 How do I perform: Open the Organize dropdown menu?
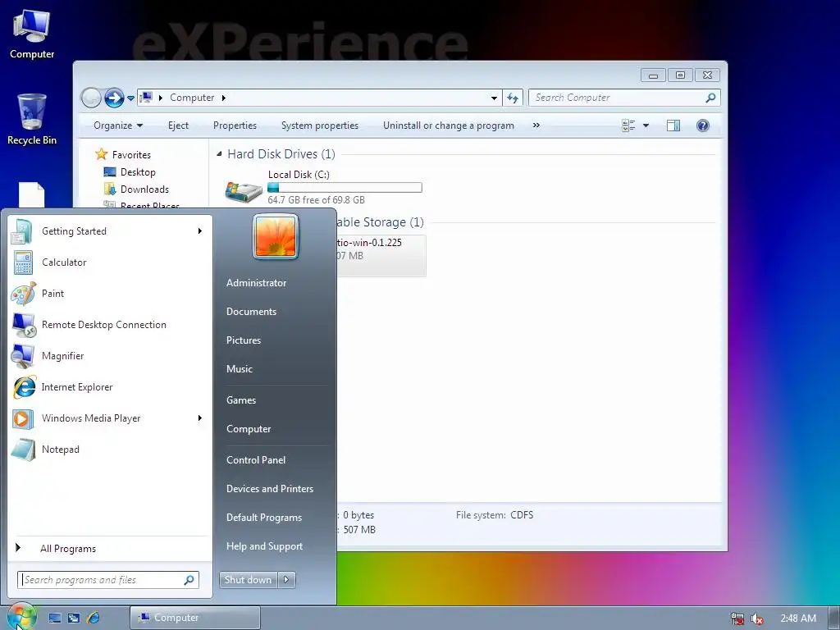[118, 126]
